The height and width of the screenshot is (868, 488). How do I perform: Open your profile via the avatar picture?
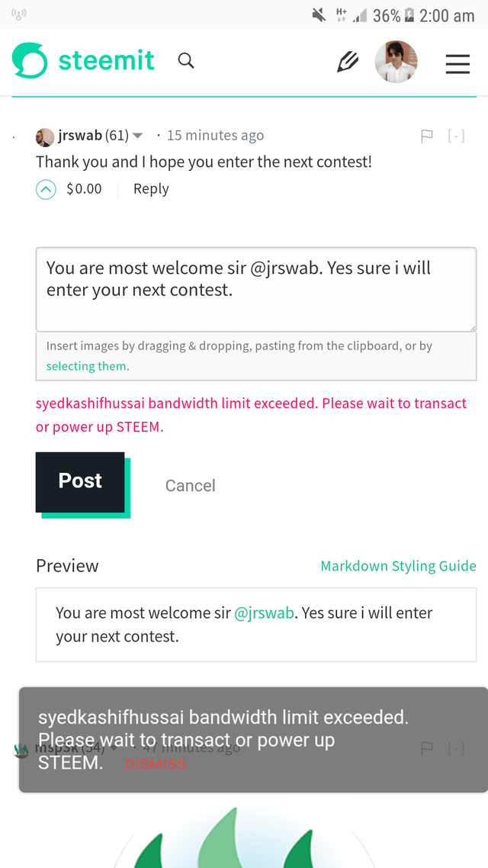coord(396,61)
